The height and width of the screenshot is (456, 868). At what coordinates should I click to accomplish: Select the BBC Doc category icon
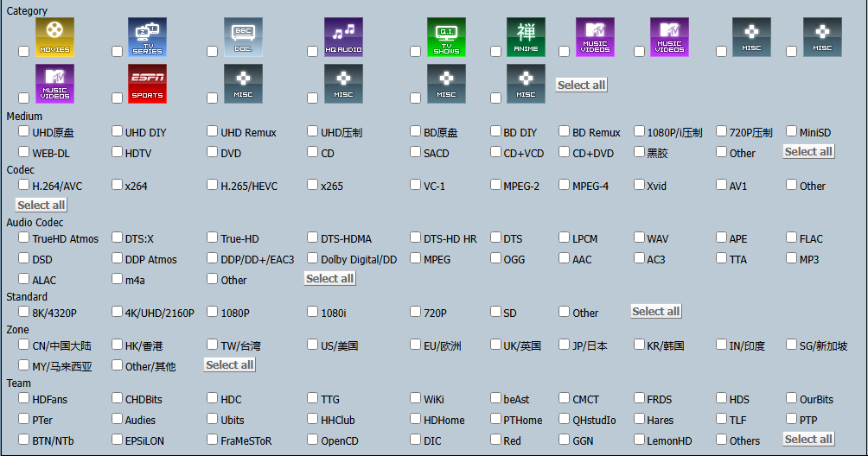coord(242,36)
